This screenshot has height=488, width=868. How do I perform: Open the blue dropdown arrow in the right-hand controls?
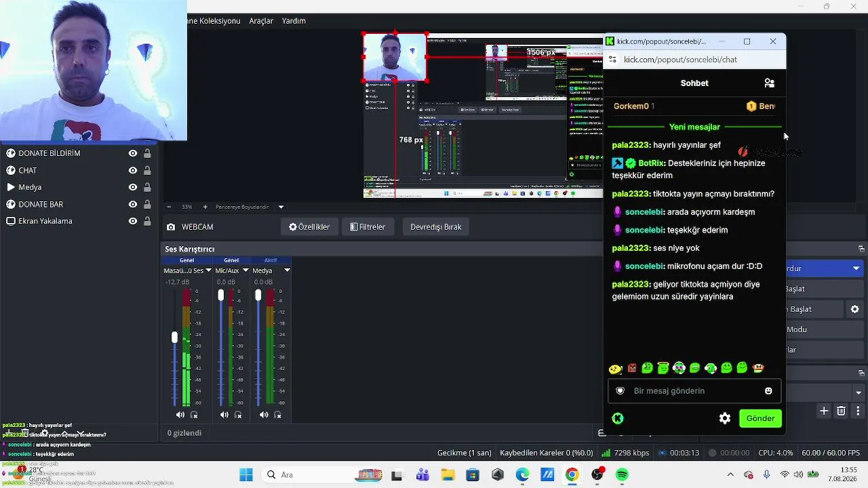pos(856,268)
